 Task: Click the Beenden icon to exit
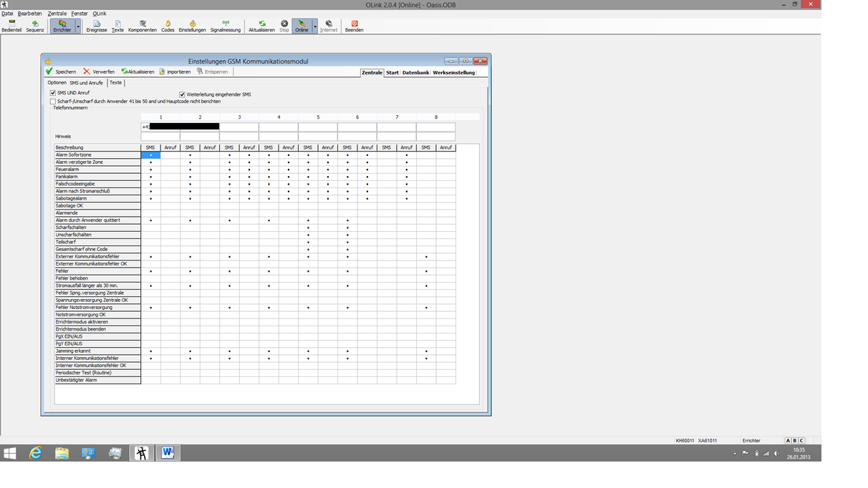point(354,26)
